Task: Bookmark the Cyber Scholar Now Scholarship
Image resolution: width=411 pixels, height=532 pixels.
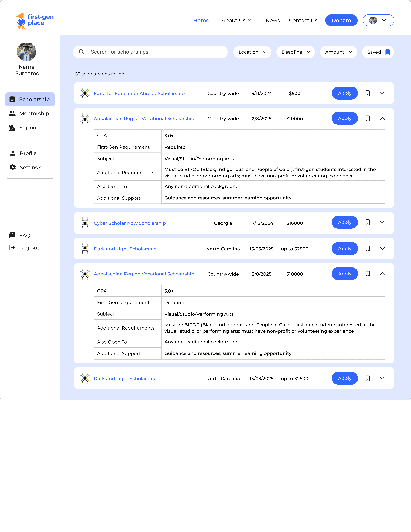Action: point(368,222)
